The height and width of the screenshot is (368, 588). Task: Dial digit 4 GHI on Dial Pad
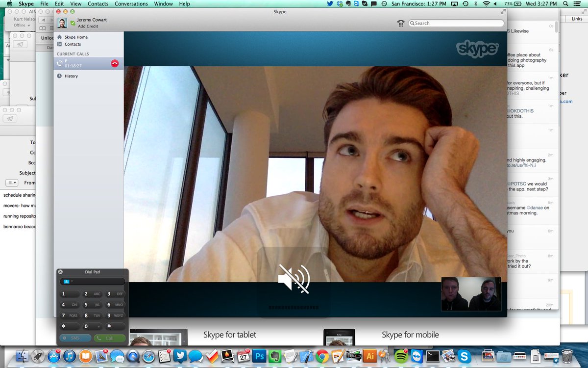click(x=69, y=305)
